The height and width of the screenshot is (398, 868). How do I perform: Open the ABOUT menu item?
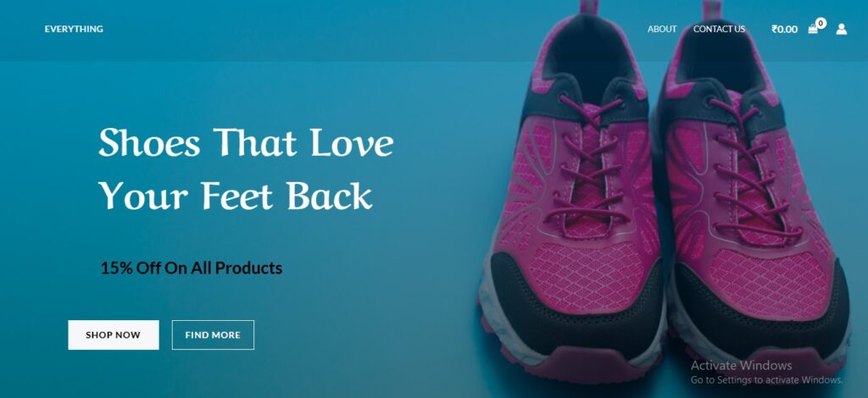point(662,29)
